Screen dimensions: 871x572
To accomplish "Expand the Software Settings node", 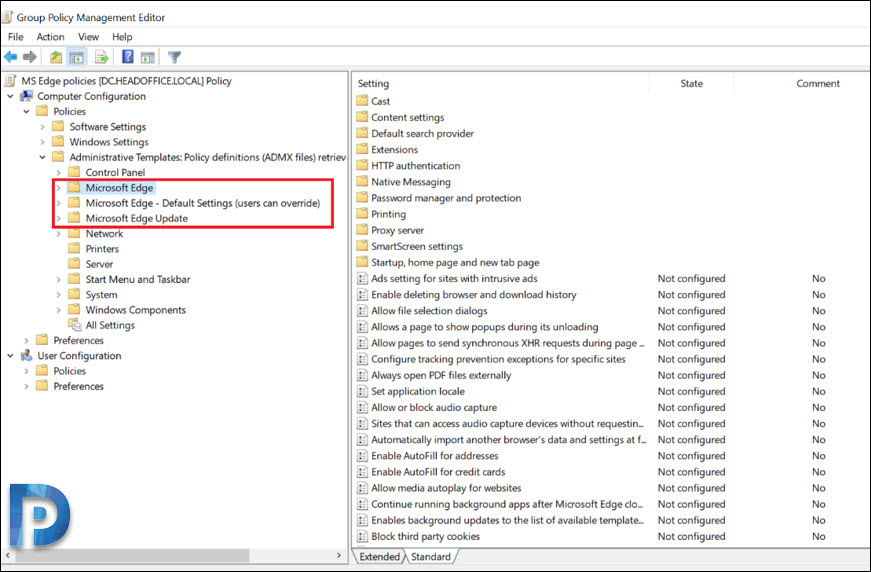I will tap(43, 127).
